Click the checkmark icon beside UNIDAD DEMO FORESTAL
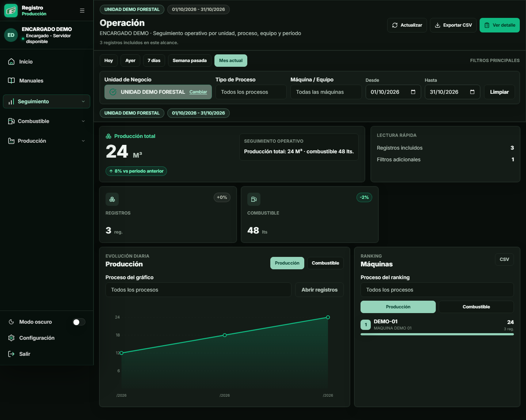This screenshot has height=420, width=526. (x=113, y=92)
